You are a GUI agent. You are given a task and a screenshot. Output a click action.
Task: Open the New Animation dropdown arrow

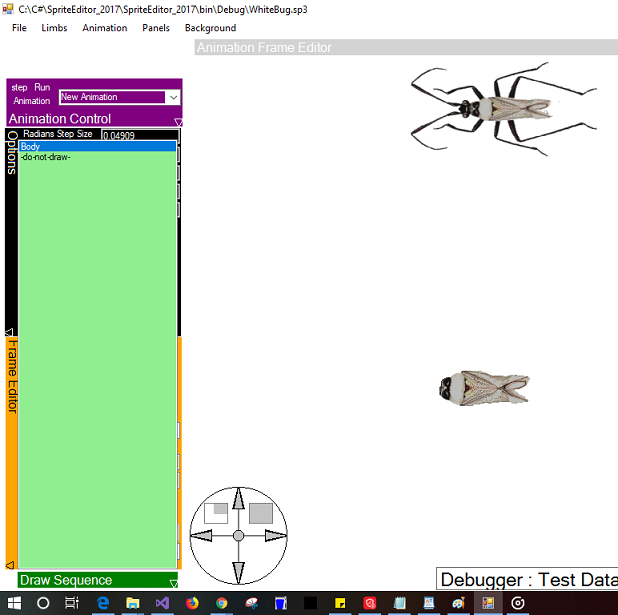coord(173,97)
